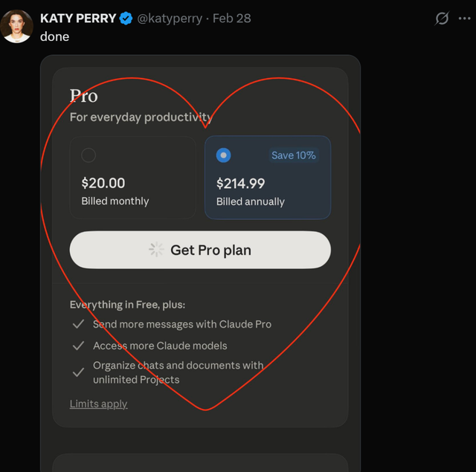The width and height of the screenshot is (476, 472).
Task: Open the post's three-dot more menu
Action: tap(466, 18)
